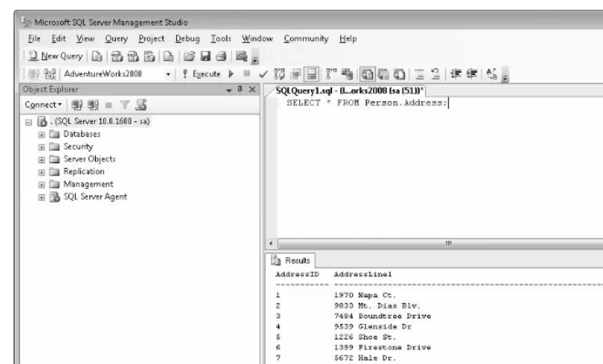This screenshot has height=364, width=603.
Task: Close the Object Explorer panel
Action: (x=252, y=89)
